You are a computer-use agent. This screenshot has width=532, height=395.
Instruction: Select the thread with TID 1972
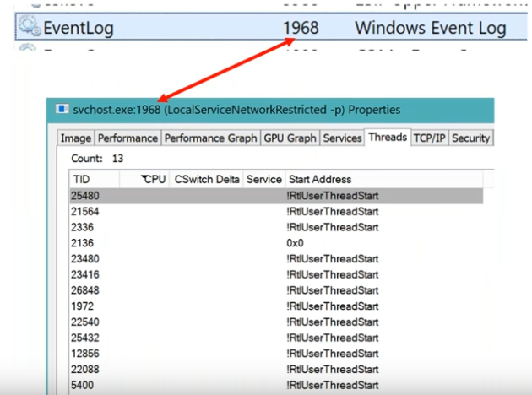coord(276,306)
